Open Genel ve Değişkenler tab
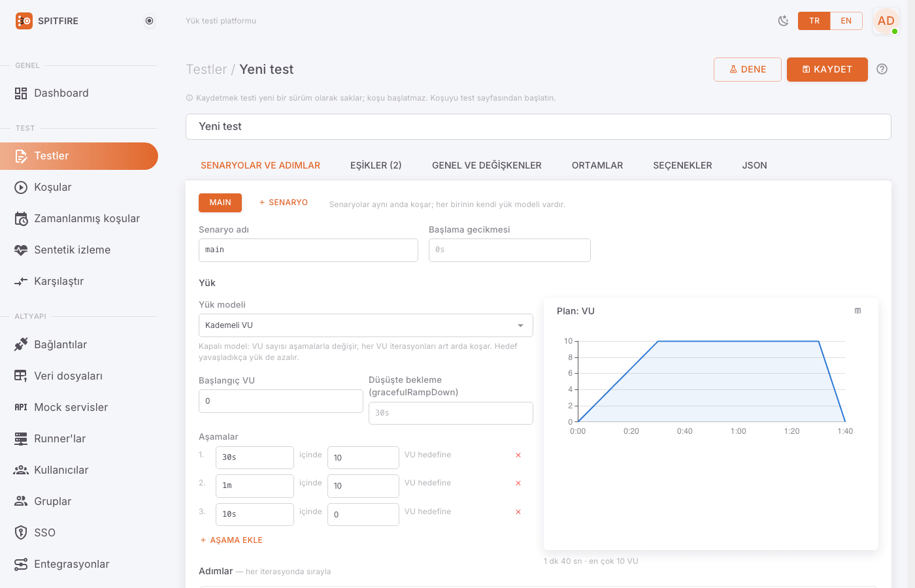Viewport: 915px width, 588px height. 487,166
